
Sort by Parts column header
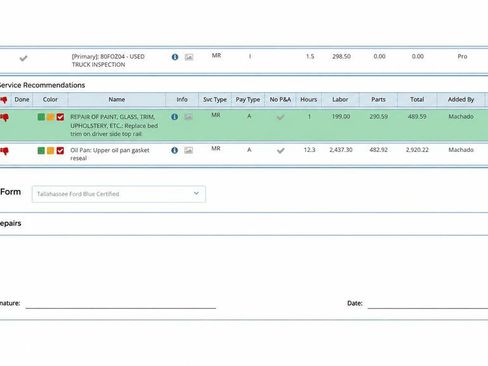378,100
